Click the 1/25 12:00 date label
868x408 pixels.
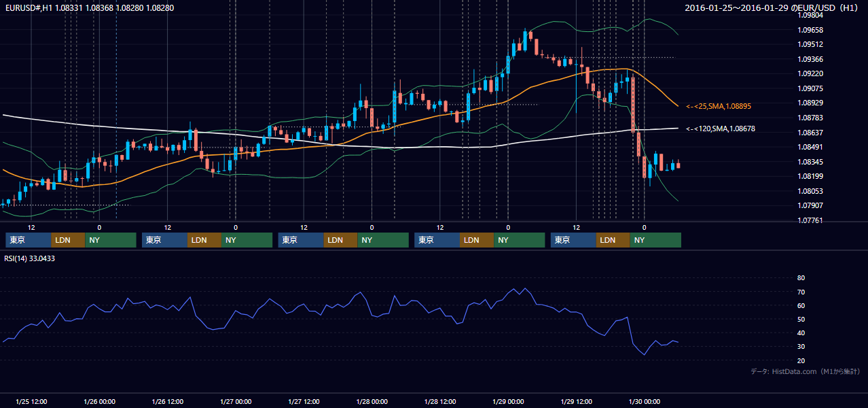pos(31,401)
